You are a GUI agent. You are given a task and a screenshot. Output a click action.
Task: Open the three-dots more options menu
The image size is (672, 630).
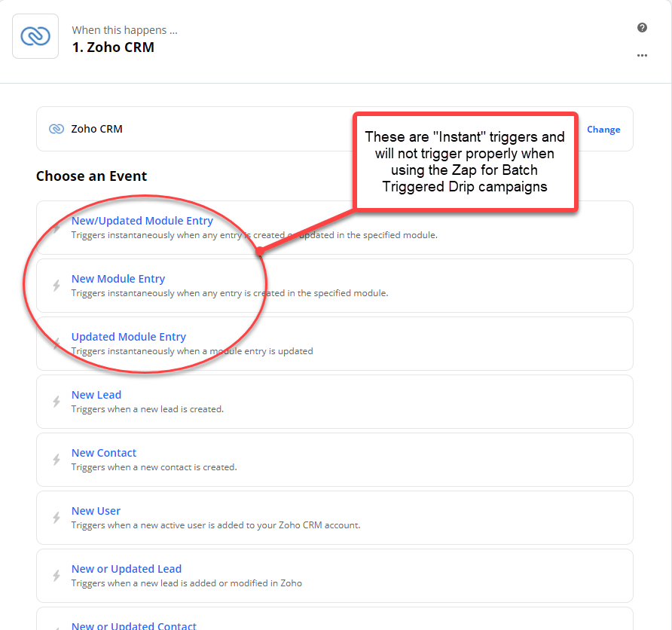[642, 55]
